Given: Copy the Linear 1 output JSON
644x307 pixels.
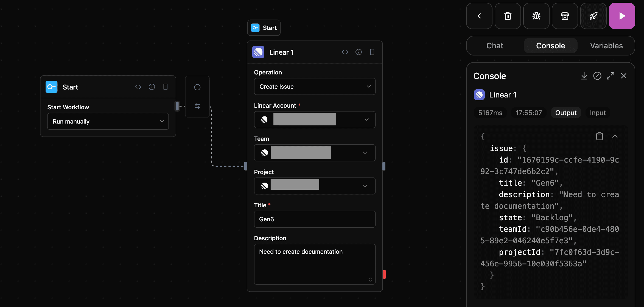Looking at the screenshot, I should tap(600, 136).
